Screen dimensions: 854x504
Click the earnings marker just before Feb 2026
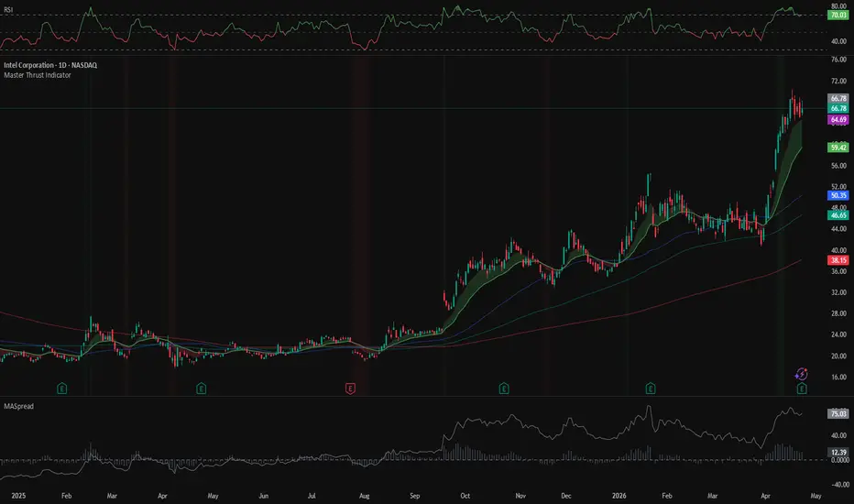pos(651,389)
